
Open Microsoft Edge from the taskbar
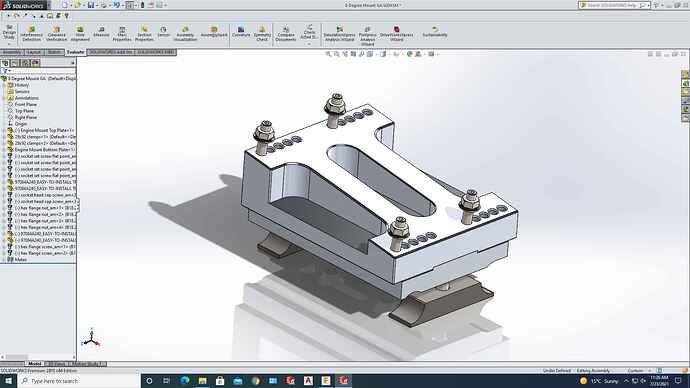[185, 381]
